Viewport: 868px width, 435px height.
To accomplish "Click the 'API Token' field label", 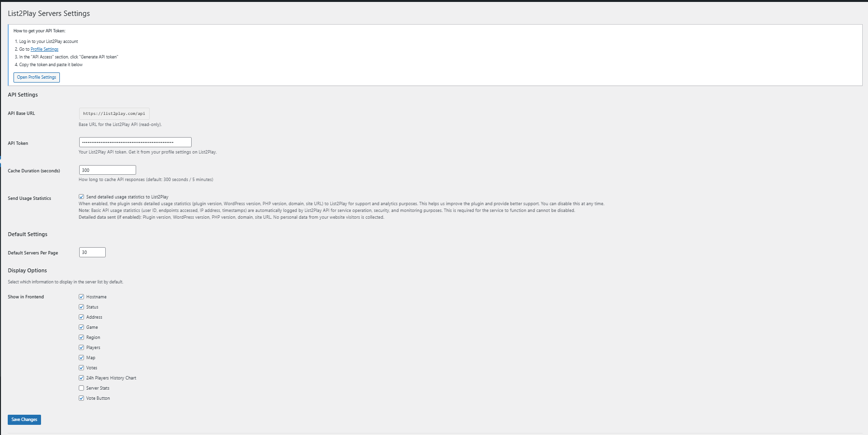I will click(x=18, y=143).
